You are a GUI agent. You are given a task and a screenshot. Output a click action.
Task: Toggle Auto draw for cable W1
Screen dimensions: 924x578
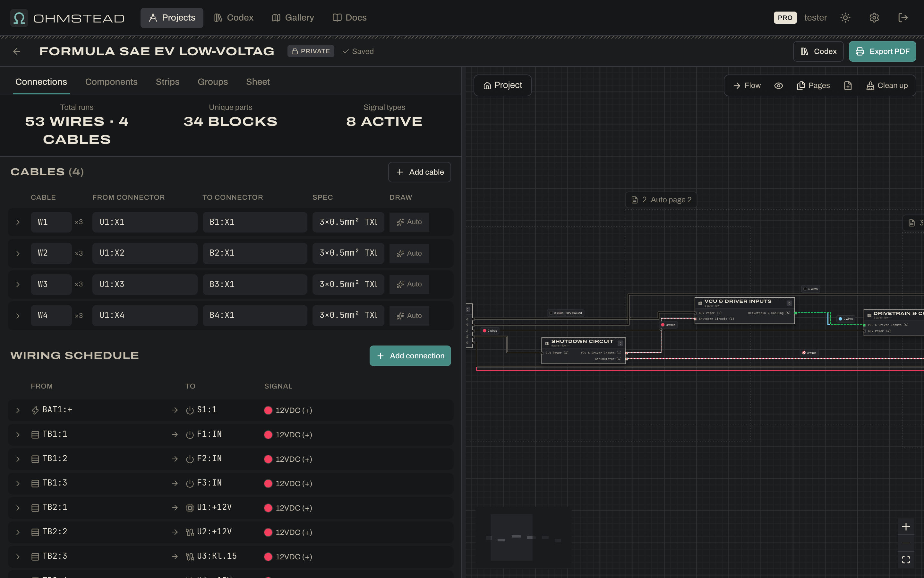(409, 222)
